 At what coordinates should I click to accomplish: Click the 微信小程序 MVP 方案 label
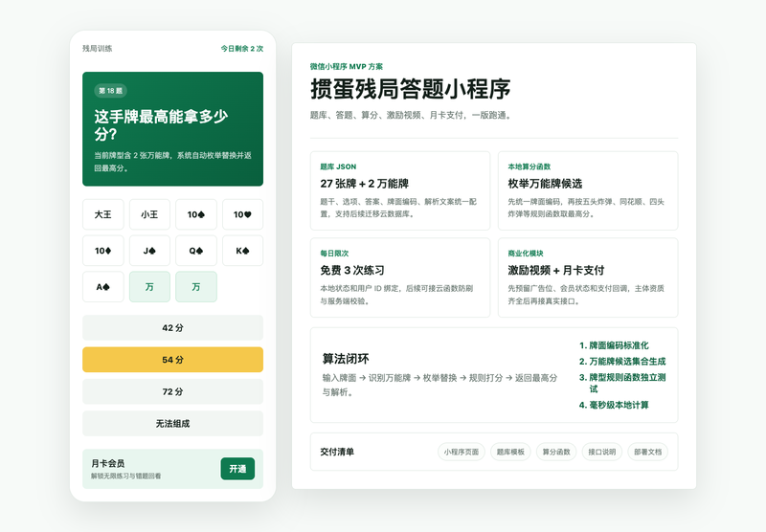[x=347, y=66]
